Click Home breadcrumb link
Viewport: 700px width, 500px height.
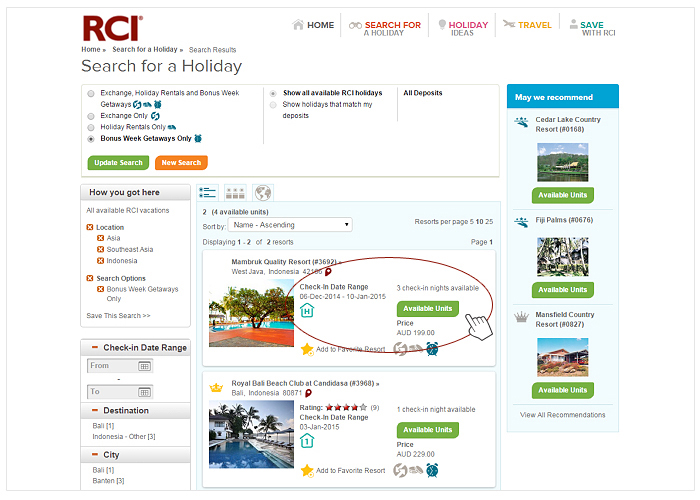coord(91,50)
